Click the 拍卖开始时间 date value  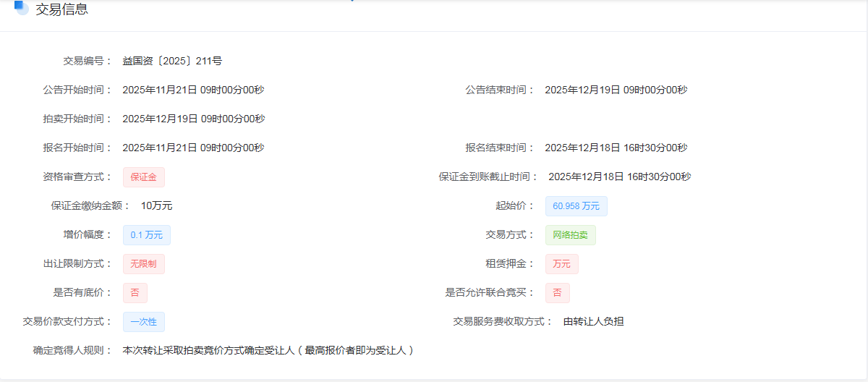193,119
